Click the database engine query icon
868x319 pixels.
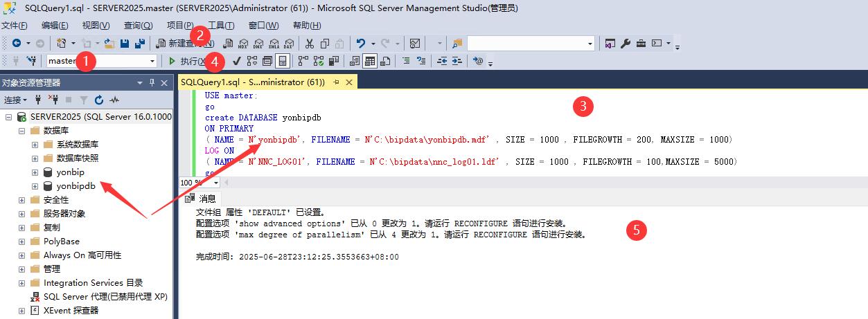229,43
